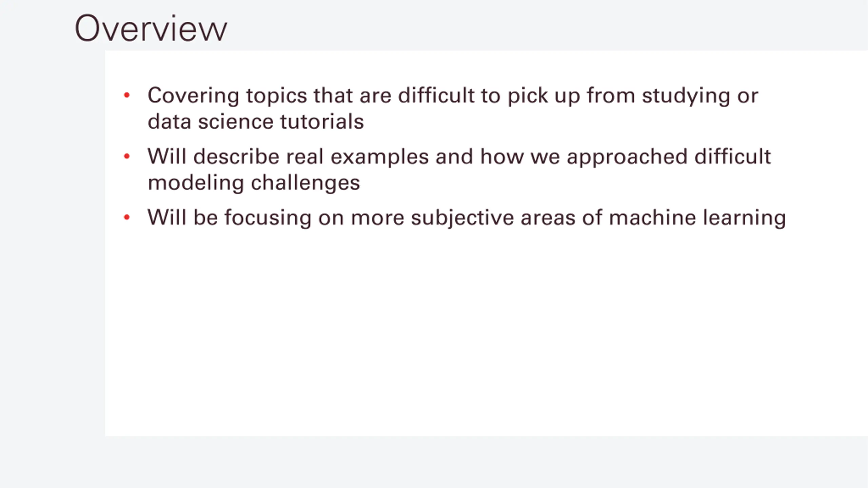
Task: Click the "modeling challenges" text line
Action: 254,183
